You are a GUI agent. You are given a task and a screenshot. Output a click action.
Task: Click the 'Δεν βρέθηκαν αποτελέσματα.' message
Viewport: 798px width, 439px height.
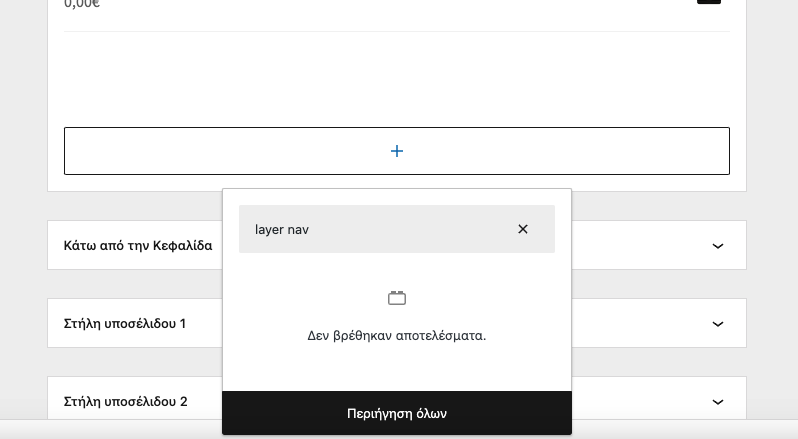[397, 336]
